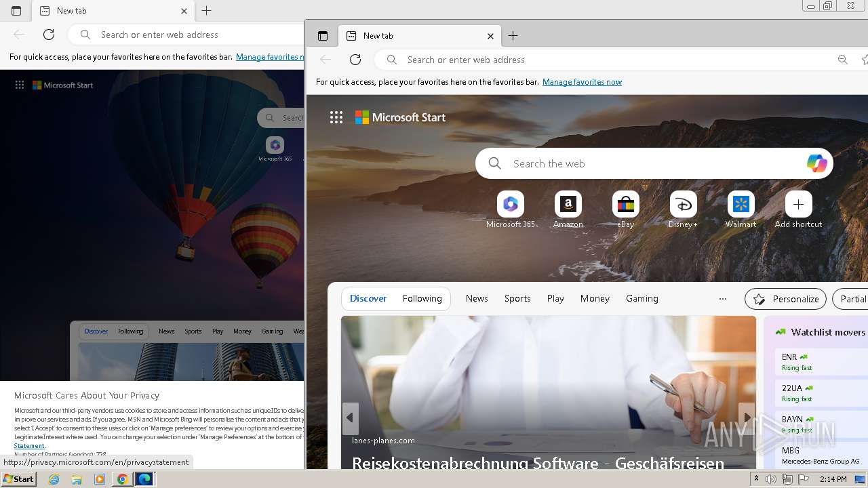Show previous story in the news carousel
The width and height of the screenshot is (868, 488).
pos(350,418)
